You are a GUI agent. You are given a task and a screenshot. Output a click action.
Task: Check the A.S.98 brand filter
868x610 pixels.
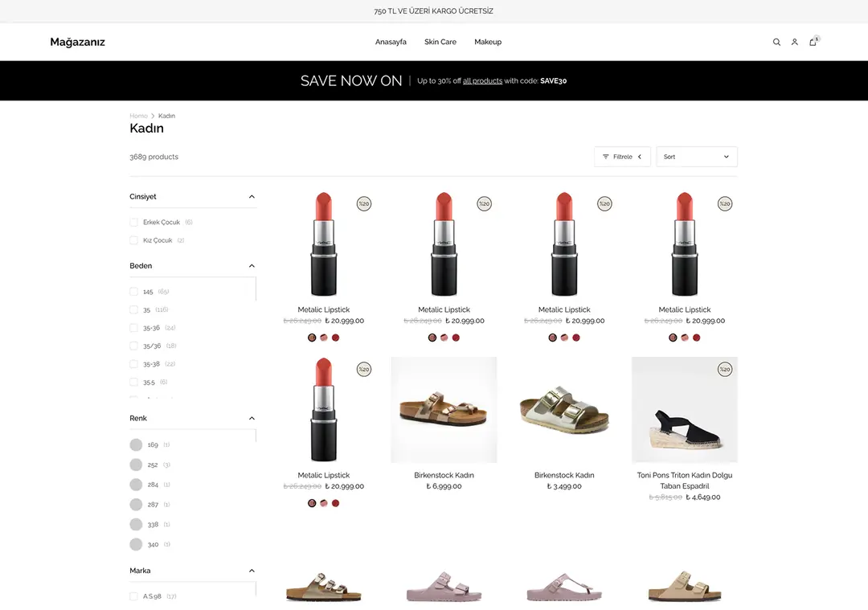tap(133, 596)
